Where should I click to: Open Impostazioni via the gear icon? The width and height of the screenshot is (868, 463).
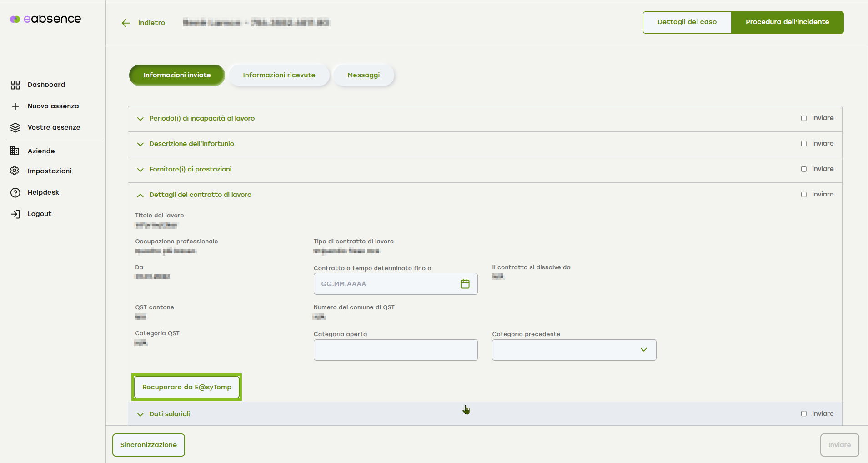point(15,171)
